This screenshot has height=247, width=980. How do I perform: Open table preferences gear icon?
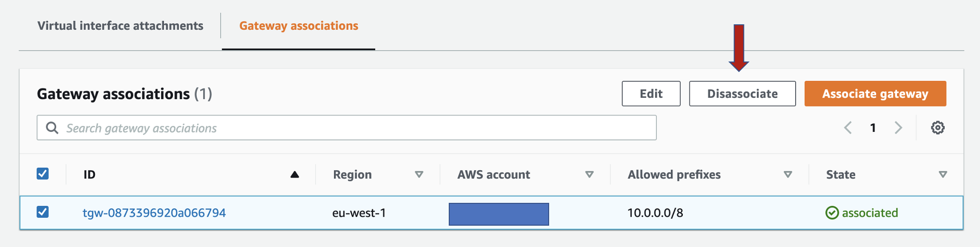[x=937, y=128]
